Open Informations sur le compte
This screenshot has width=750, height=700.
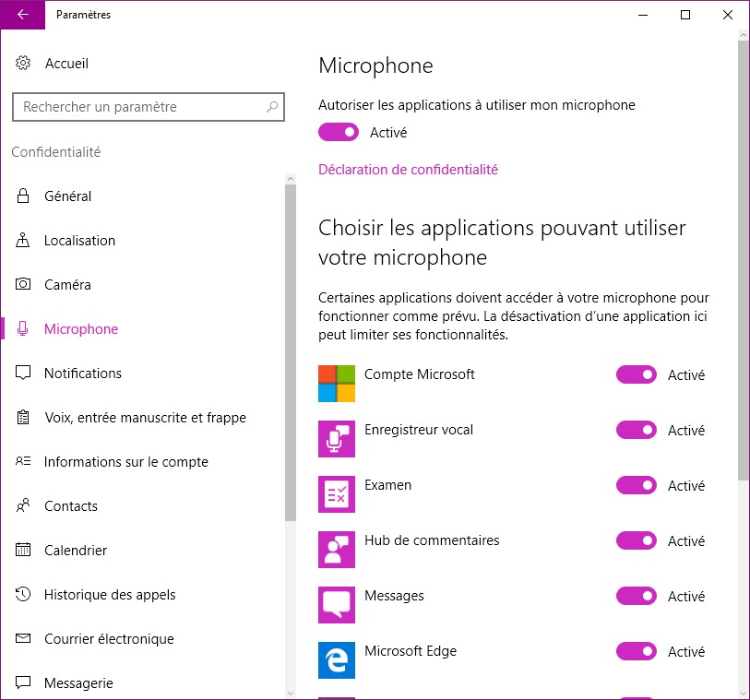(x=143, y=461)
